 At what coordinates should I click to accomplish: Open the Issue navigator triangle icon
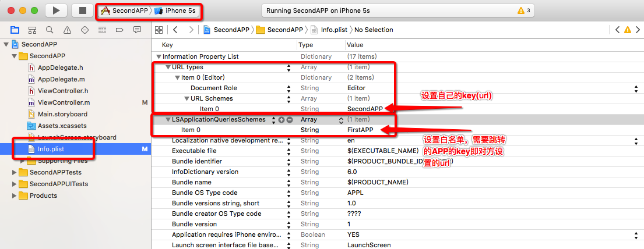tap(68, 30)
